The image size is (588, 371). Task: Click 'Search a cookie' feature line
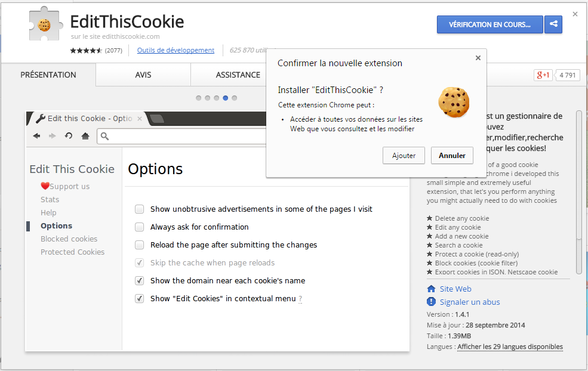click(458, 245)
